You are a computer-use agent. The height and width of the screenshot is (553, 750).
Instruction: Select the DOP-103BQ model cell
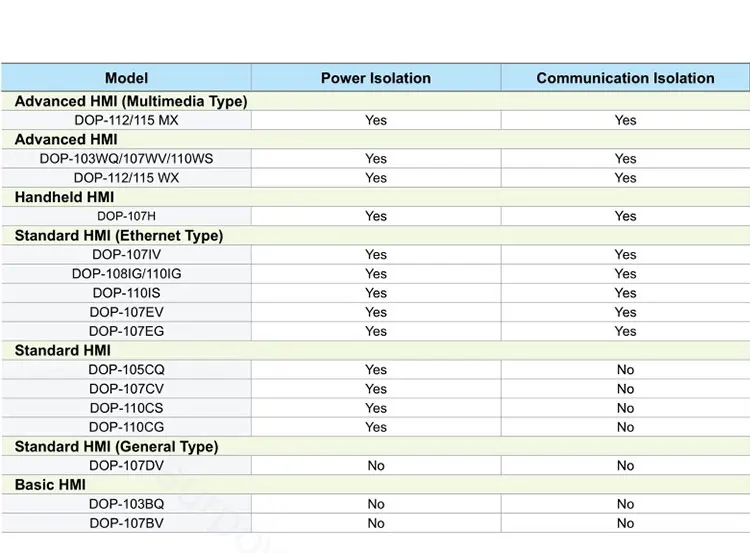[126, 504]
